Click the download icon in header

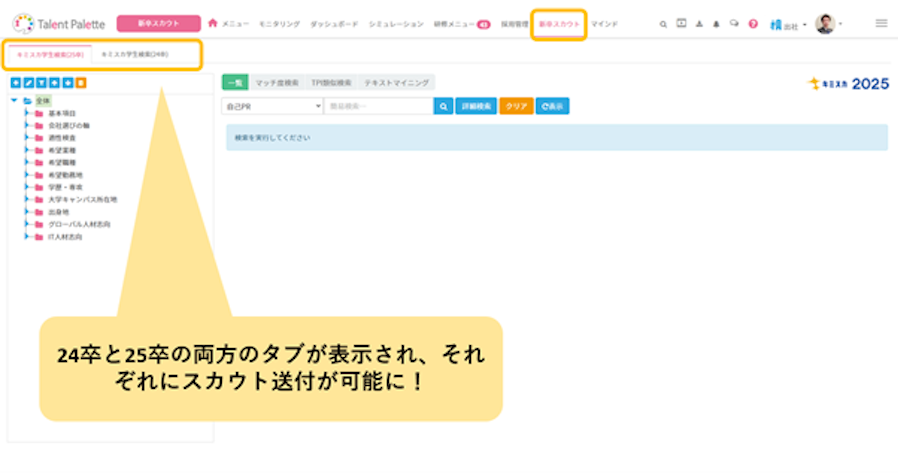tap(699, 24)
